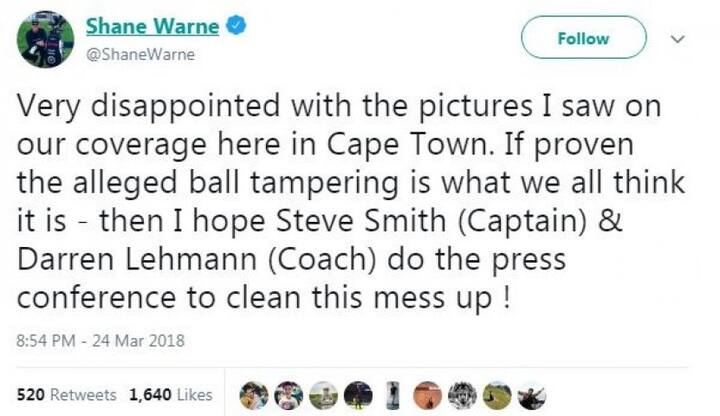The width and height of the screenshot is (720, 416).
Task: Open the last liker avatar in the row
Action: (531, 395)
